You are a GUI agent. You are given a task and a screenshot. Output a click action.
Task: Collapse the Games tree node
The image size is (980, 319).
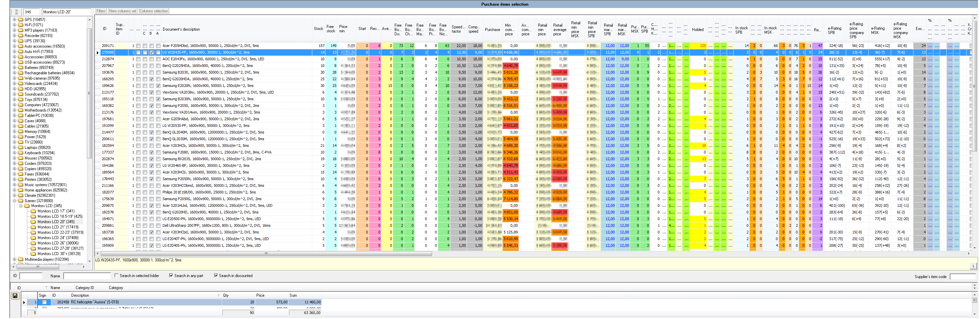point(14,200)
